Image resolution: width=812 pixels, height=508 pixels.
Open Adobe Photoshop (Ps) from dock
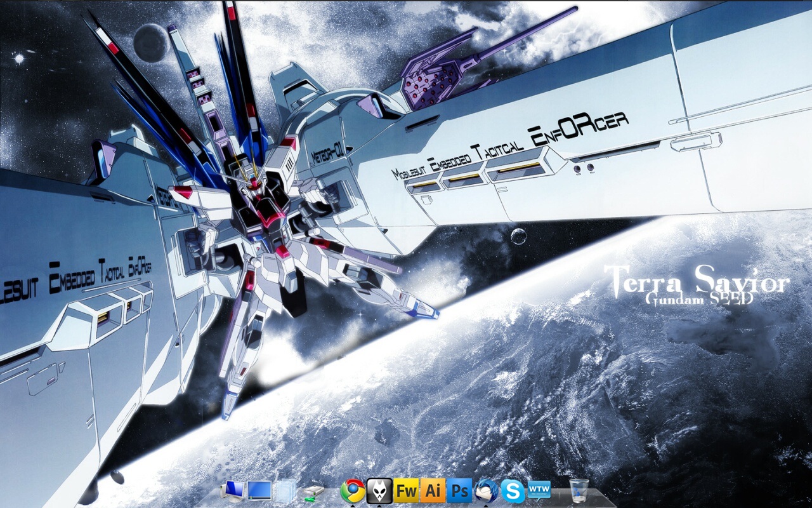point(459,491)
